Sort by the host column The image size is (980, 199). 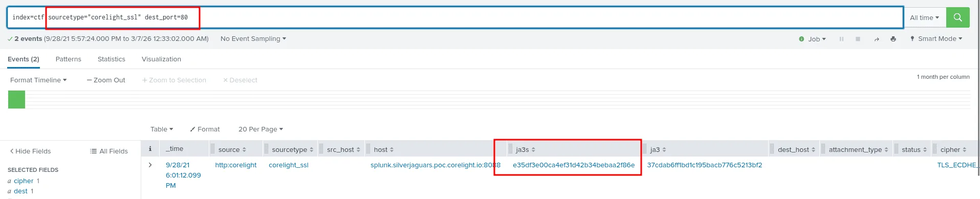(384, 150)
